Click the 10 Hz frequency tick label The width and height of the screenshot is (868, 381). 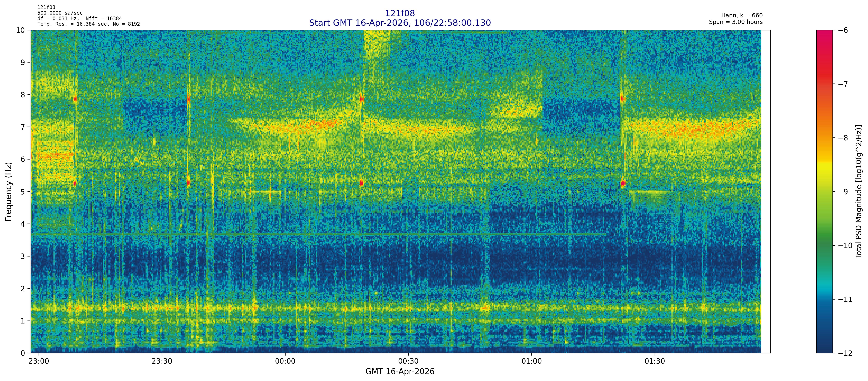coord(20,30)
